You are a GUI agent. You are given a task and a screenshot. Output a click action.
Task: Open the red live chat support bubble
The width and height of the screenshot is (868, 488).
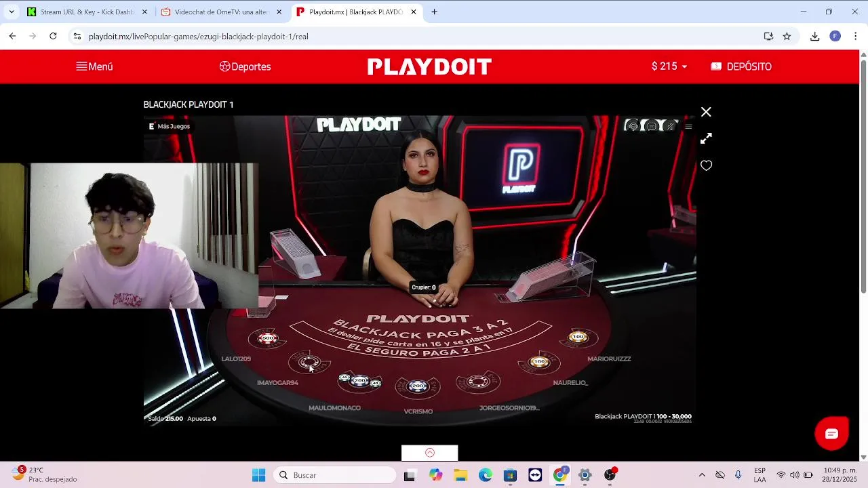coord(831,434)
